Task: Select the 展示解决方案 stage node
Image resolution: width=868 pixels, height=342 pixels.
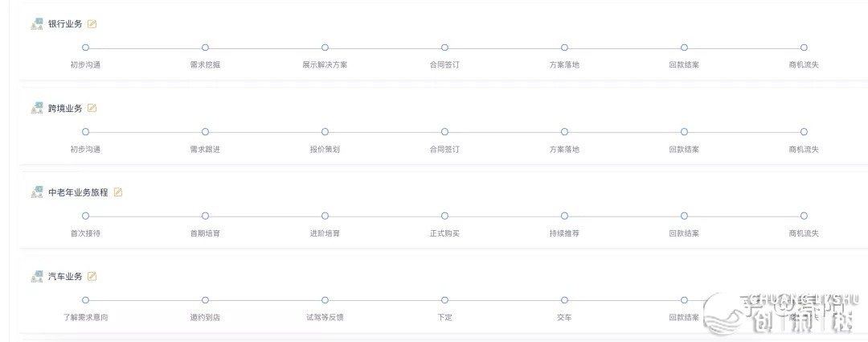Action: (x=325, y=47)
